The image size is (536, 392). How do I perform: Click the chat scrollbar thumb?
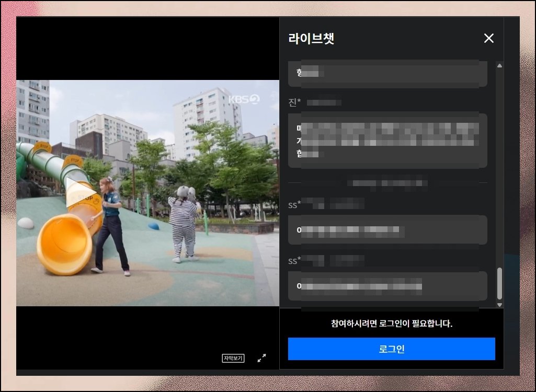tap(499, 283)
